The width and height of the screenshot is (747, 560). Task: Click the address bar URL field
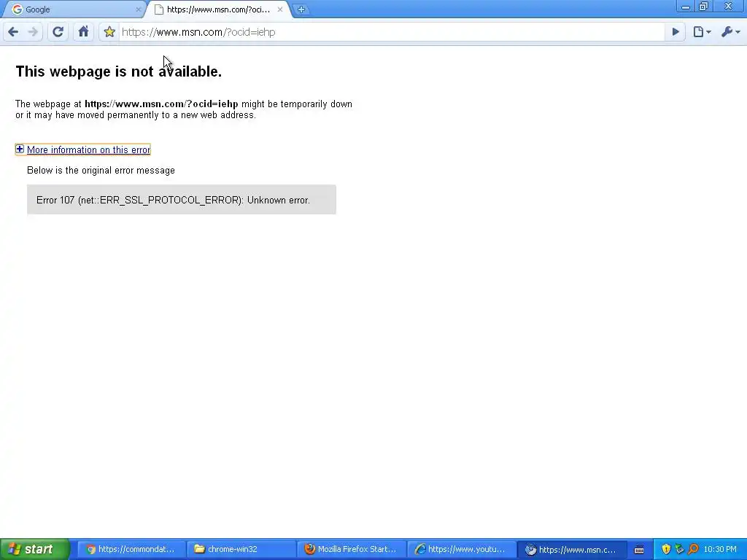click(x=391, y=32)
